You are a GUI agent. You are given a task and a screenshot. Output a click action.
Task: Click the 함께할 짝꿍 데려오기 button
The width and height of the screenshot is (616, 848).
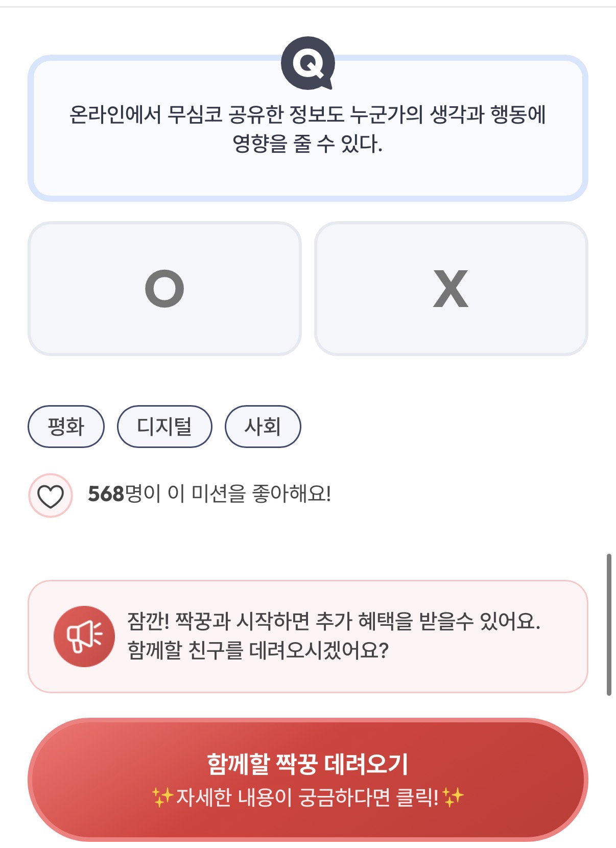[308, 780]
